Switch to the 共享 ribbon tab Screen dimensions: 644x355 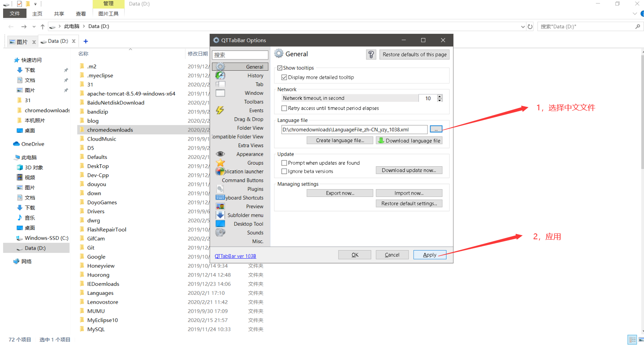tap(59, 14)
